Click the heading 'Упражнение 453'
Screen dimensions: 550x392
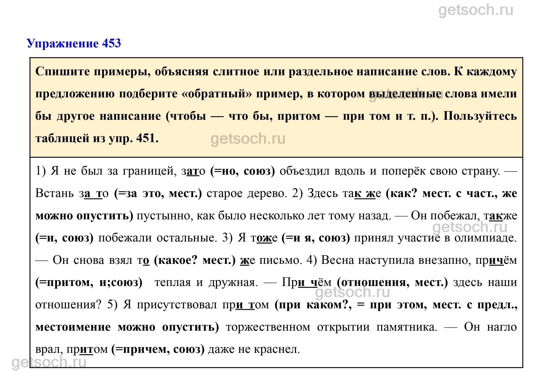point(74,44)
